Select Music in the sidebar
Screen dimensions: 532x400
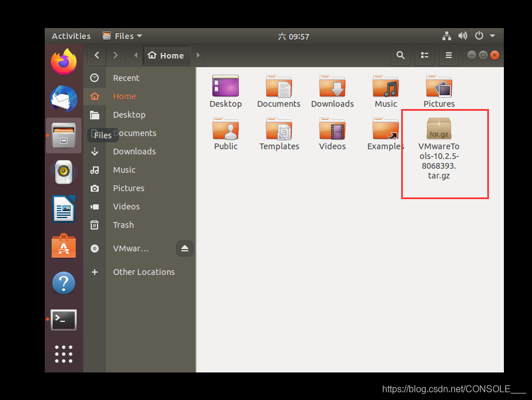pos(140,170)
